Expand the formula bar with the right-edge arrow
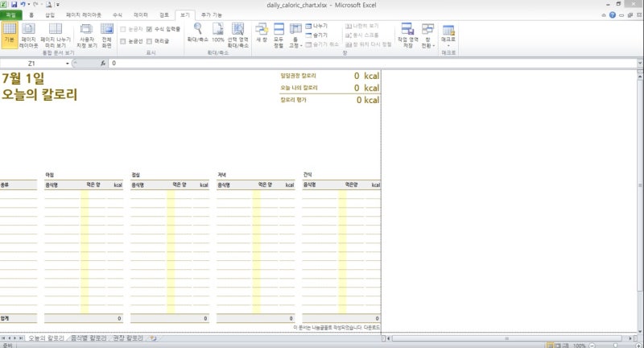Viewport: 644px width, 348px height. pos(640,64)
